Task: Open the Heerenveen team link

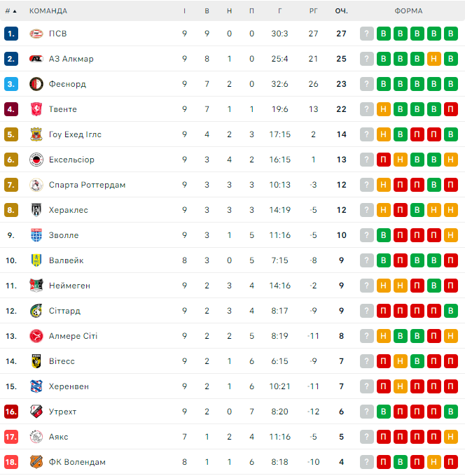Action: pyautogui.click(x=69, y=386)
